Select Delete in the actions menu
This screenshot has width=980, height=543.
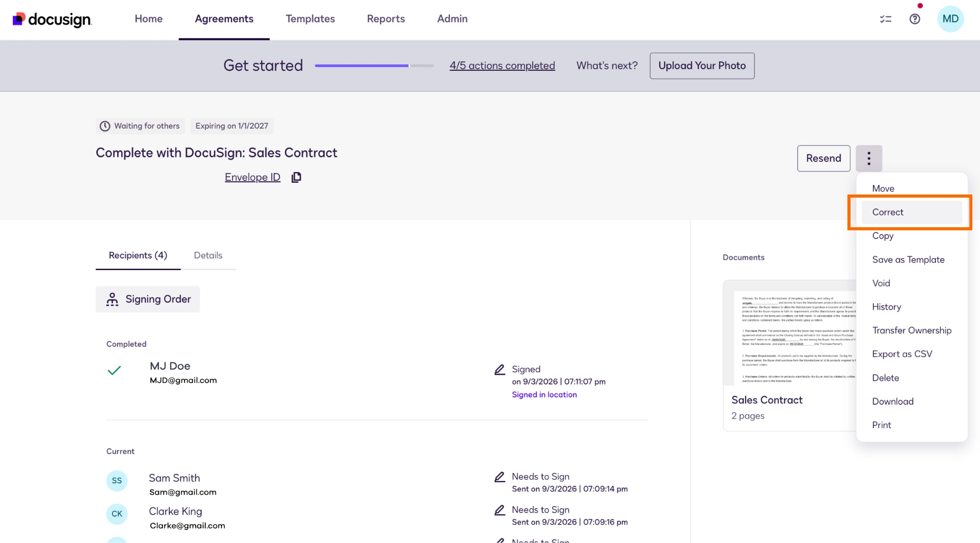pyautogui.click(x=912, y=378)
